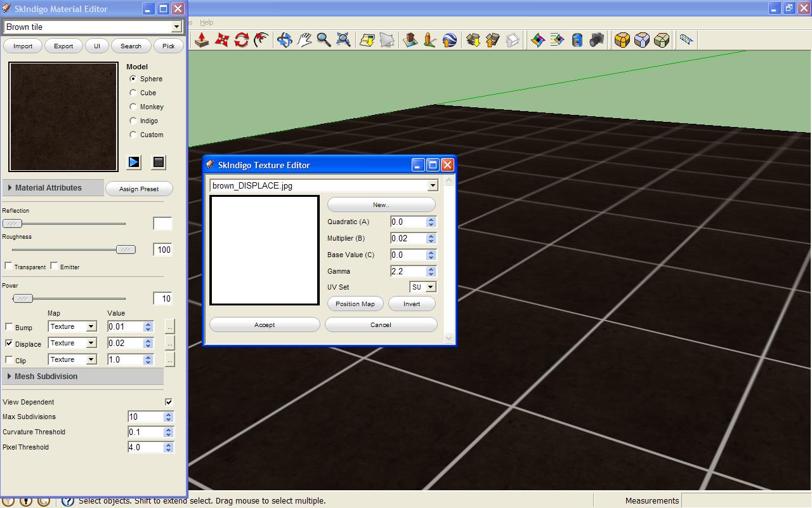Toggle the View Dependent checkbox

point(169,402)
